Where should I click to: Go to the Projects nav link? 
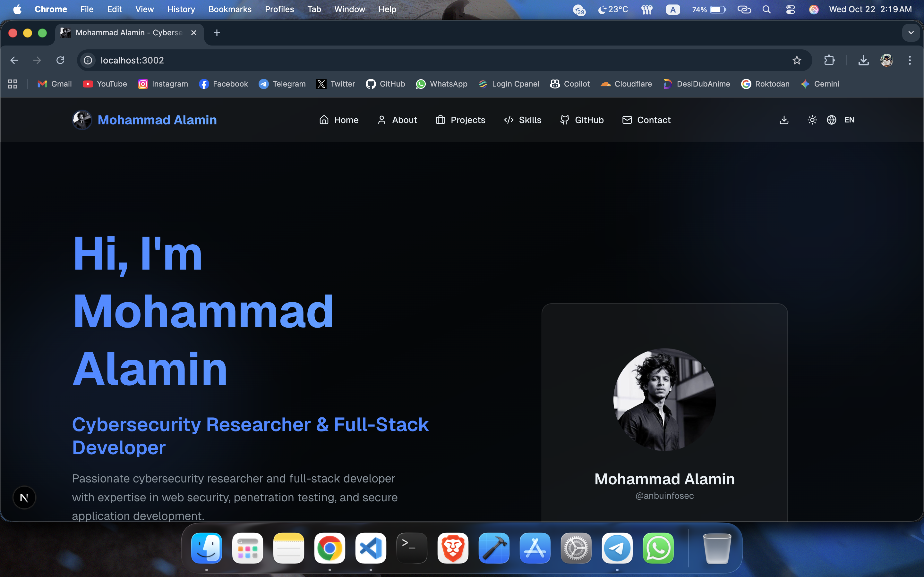coord(460,120)
